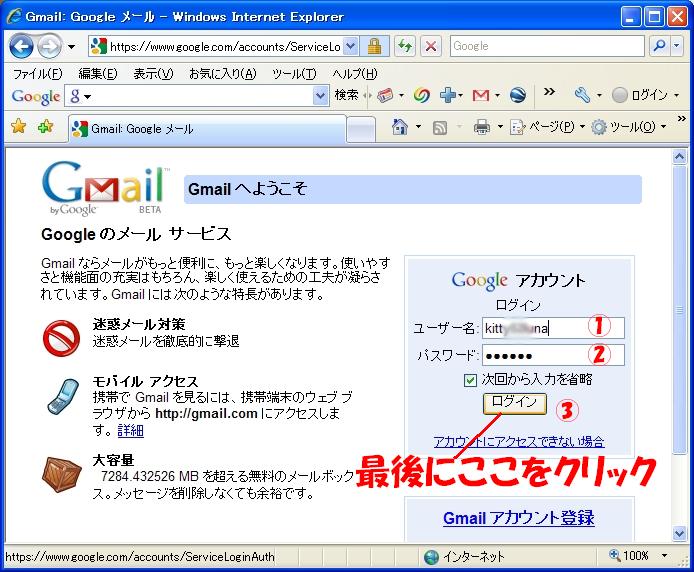Viewport: 694px width, 572px height.
Task: Click the Print icon
Action: tap(482, 128)
